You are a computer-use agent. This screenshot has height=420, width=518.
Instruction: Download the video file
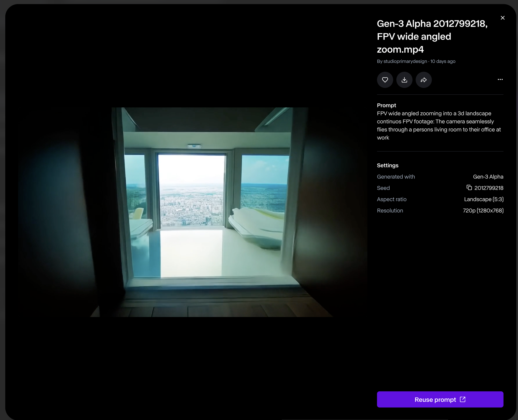tap(404, 80)
